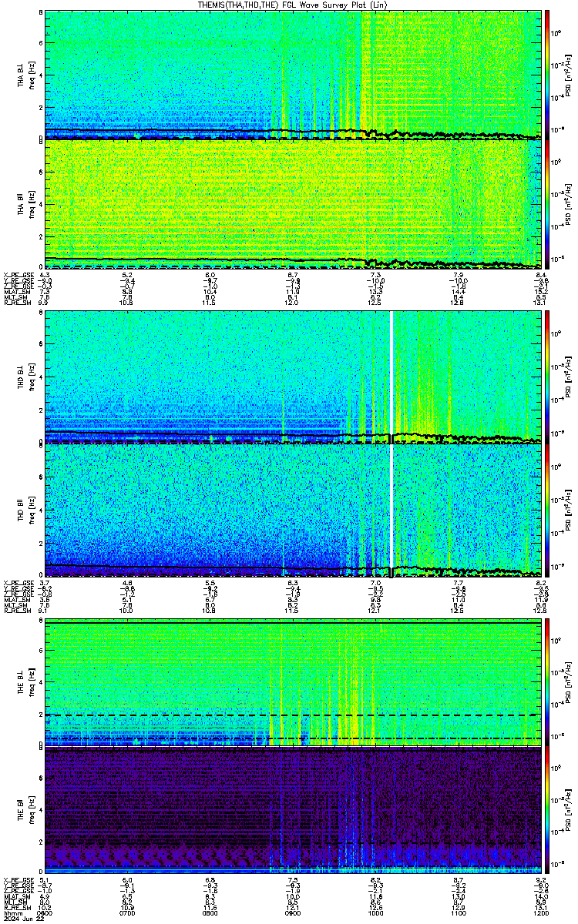Click the PSD [nT²/Hz] label of THA B⊥

(x=569, y=74)
